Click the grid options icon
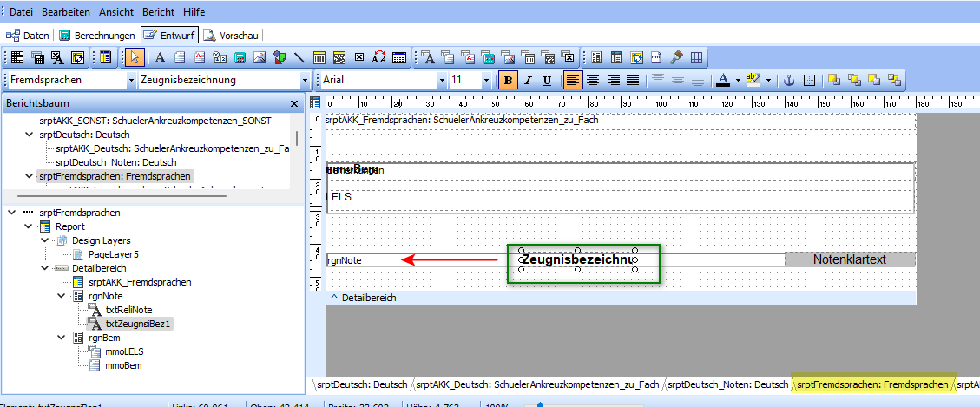This screenshot has height=407, width=980. point(697,58)
